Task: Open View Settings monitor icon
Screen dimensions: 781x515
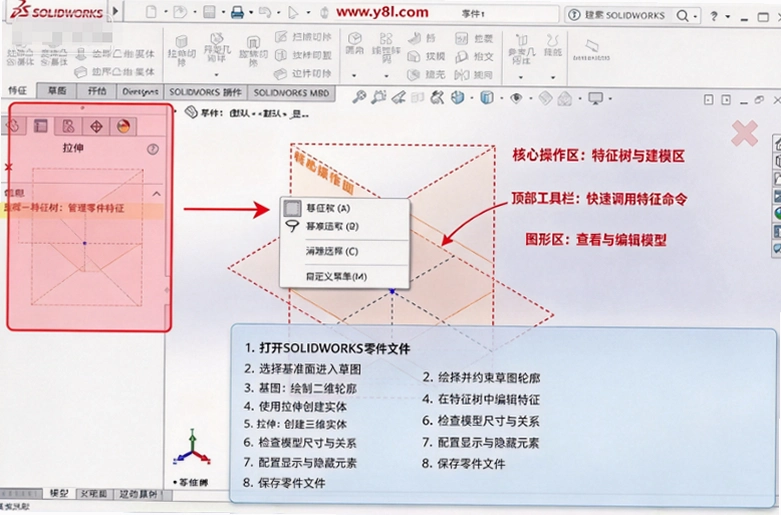Action: click(x=595, y=98)
